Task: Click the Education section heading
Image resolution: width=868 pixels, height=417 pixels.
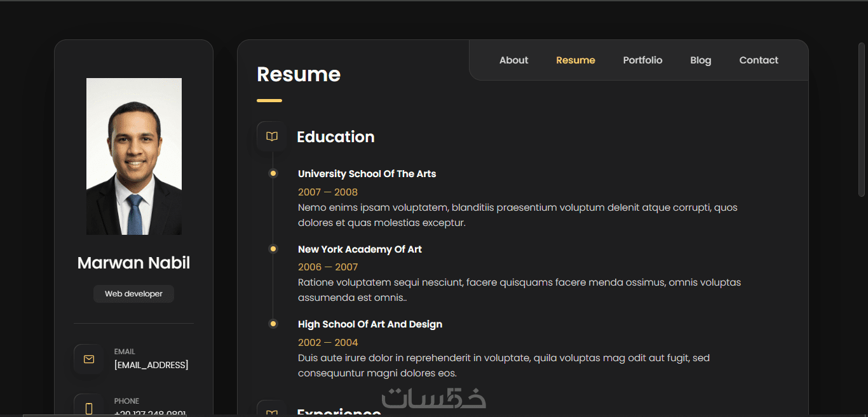Action: tap(336, 137)
